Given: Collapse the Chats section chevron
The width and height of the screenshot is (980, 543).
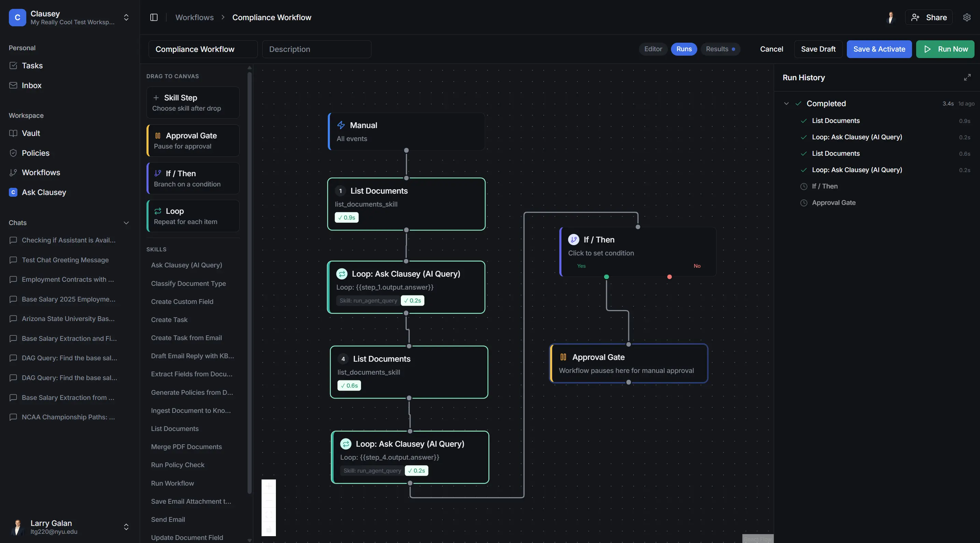Looking at the screenshot, I should [126, 223].
